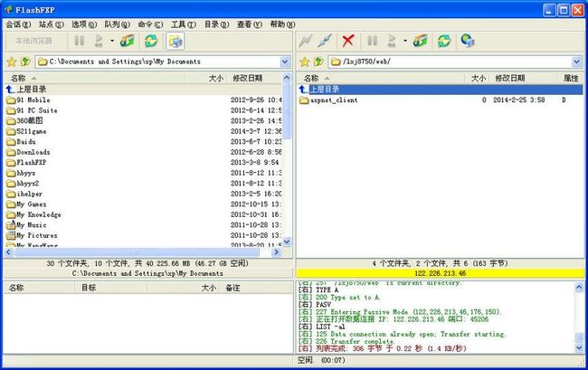Click the left pane colorful folder-globe icon

click(128, 41)
